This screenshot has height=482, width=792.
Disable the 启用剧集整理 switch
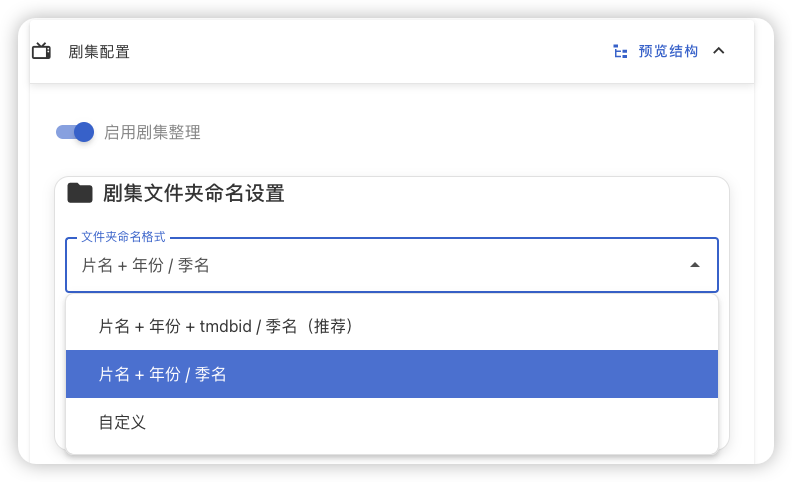(75, 132)
